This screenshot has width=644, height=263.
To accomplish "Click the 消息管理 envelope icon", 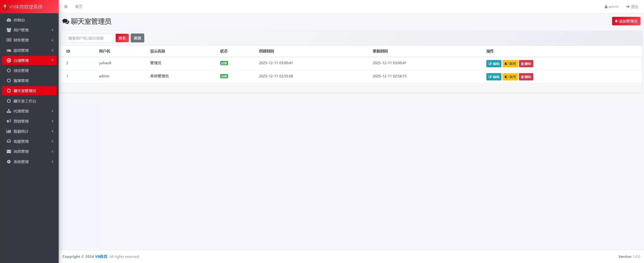I will pyautogui.click(x=9, y=151).
